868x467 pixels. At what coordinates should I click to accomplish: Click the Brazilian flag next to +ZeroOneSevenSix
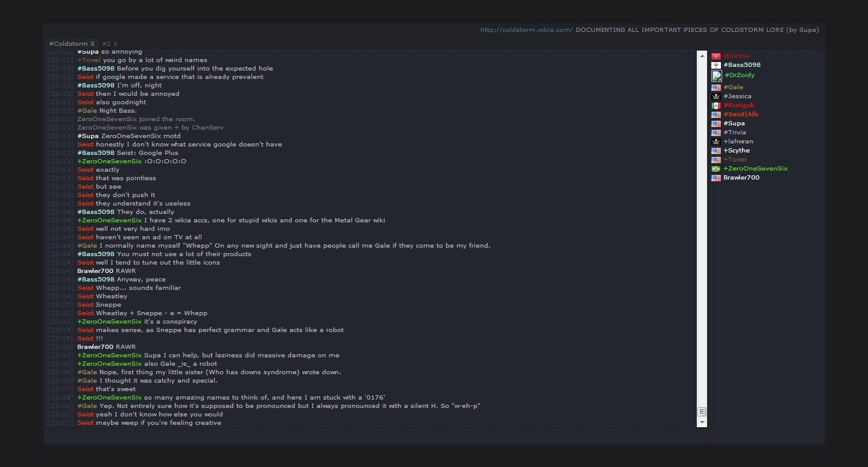coord(716,169)
